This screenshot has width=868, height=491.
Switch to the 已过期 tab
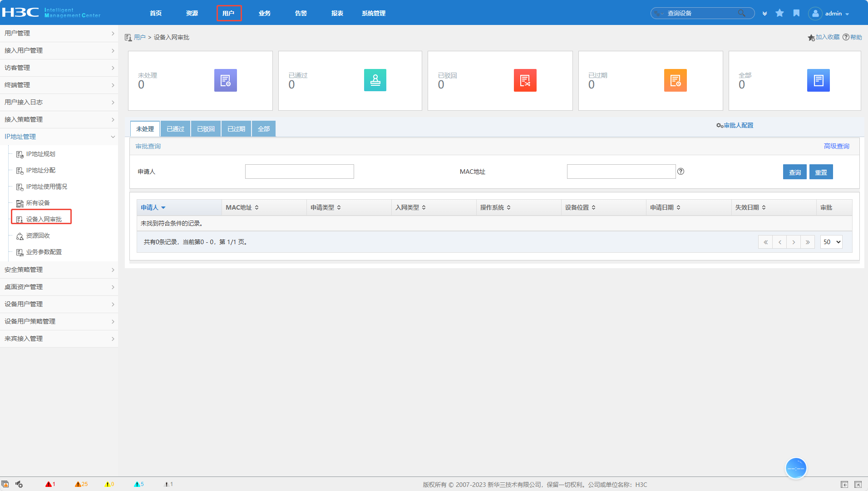237,129
